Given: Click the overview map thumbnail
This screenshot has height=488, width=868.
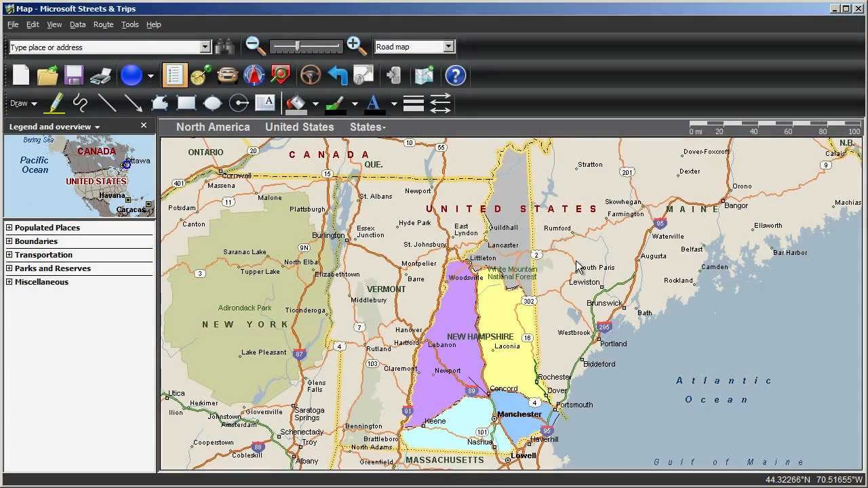Looking at the screenshot, I should (79, 176).
